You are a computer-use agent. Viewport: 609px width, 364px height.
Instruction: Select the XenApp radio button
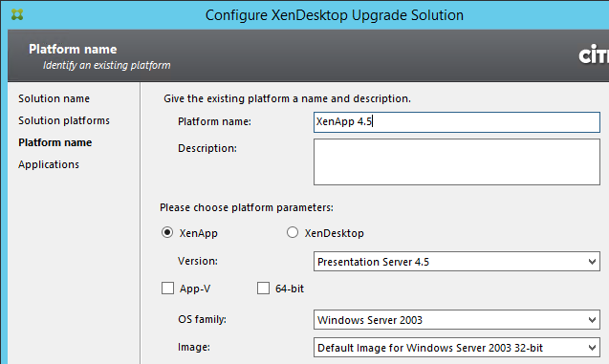167,232
